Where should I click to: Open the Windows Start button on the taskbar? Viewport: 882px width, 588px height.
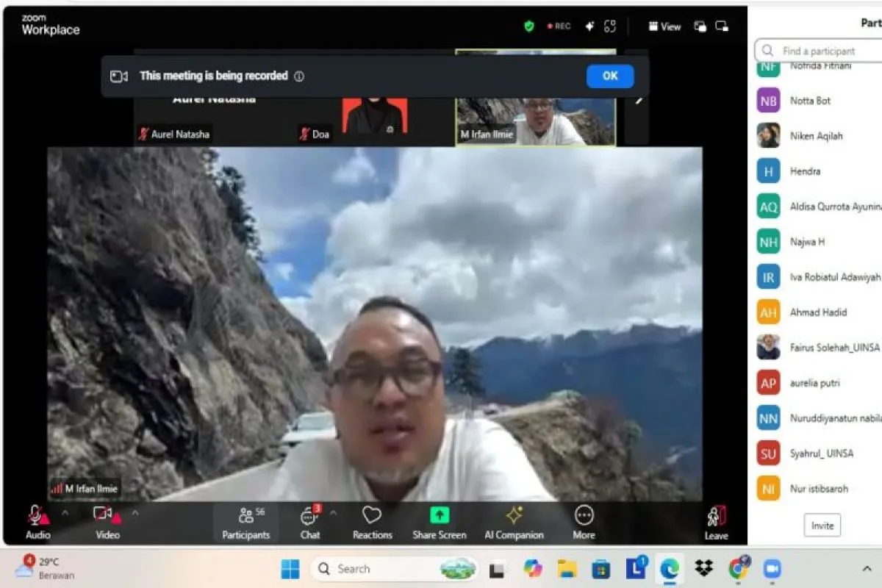click(x=290, y=569)
